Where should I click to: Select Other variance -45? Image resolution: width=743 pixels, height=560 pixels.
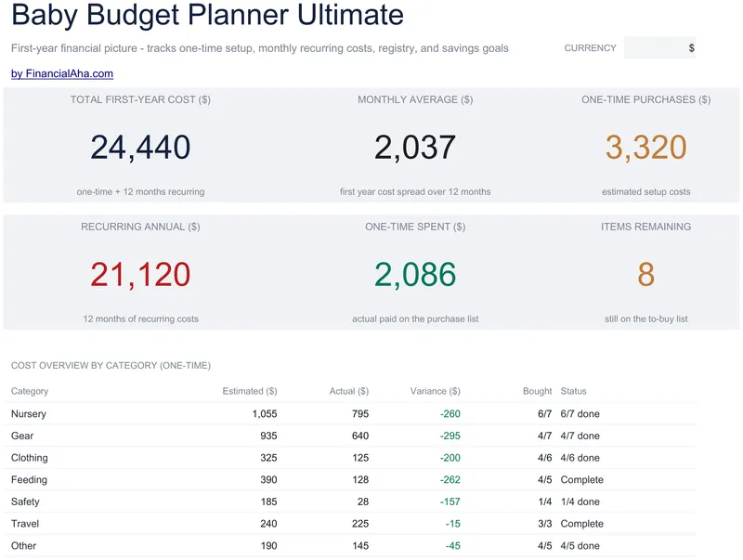[x=453, y=545]
